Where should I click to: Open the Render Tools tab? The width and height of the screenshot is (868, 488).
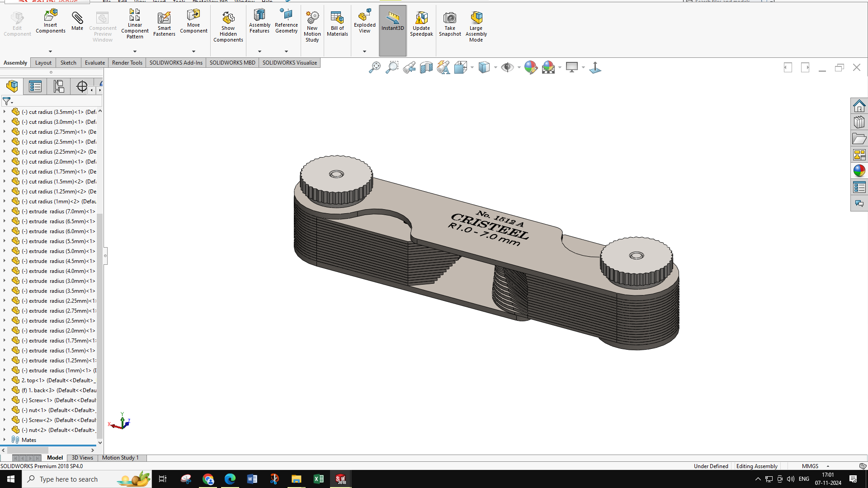point(127,63)
